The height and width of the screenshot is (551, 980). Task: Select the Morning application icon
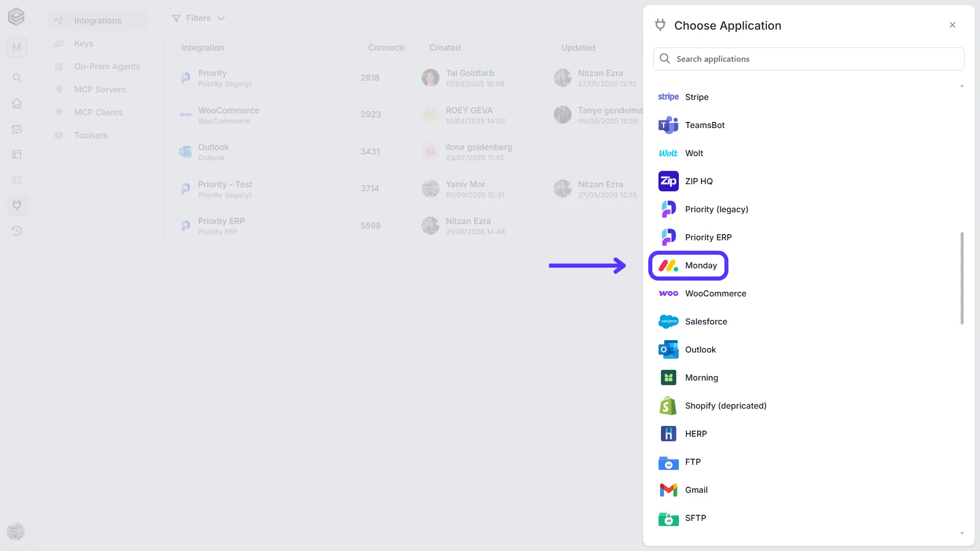tap(668, 378)
